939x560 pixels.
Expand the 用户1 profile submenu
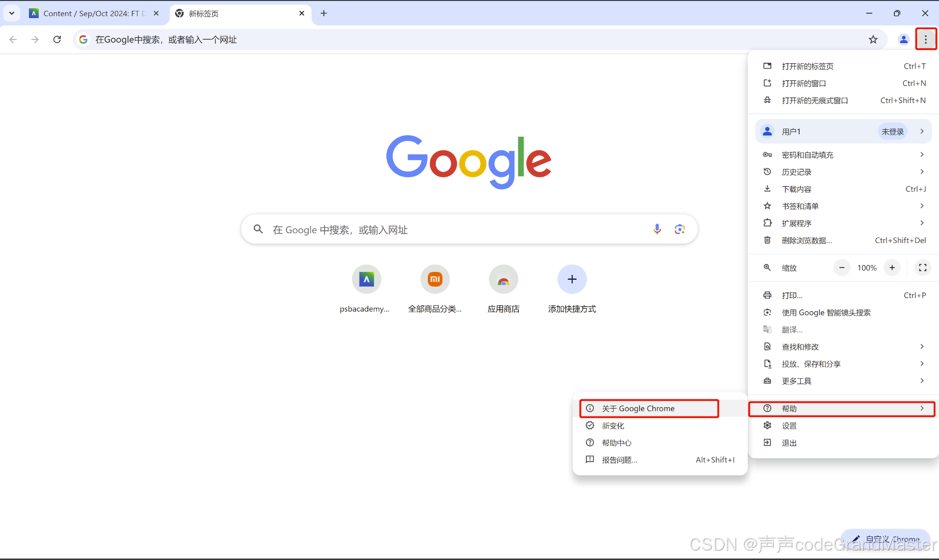point(843,131)
